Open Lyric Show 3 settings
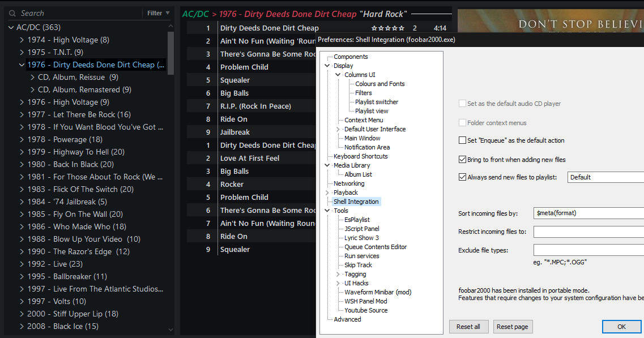This screenshot has width=644, height=338. pyautogui.click(x=362, y=238)
